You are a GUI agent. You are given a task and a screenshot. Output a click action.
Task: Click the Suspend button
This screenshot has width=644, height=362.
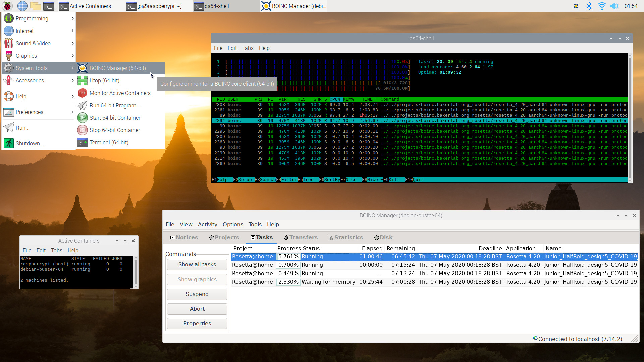(197, 294)
